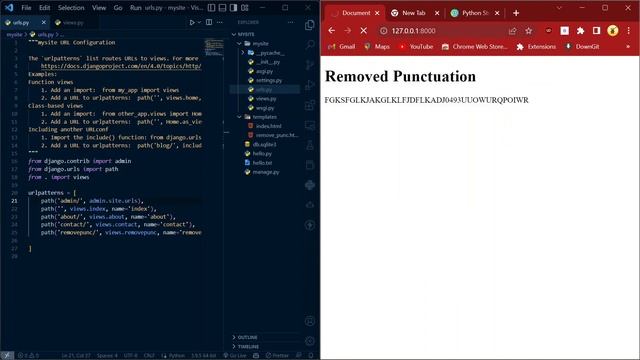
Task: Open View menu in VS Code
Action: tap(99, 8)
